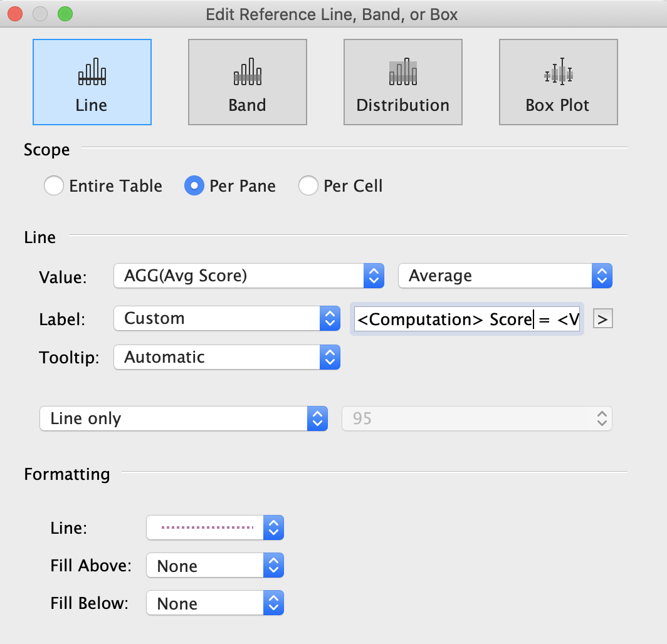Viewport: 667px width, 644px height.
Task: Open the AGG(Avg Score) value dropdown
Action: (248, 276)
